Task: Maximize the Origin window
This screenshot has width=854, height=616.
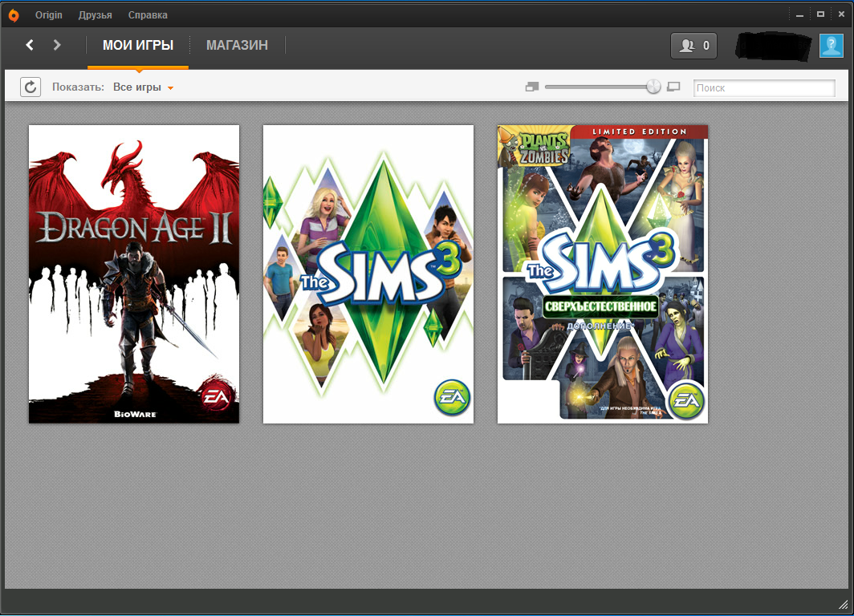Action: (820, 14)
